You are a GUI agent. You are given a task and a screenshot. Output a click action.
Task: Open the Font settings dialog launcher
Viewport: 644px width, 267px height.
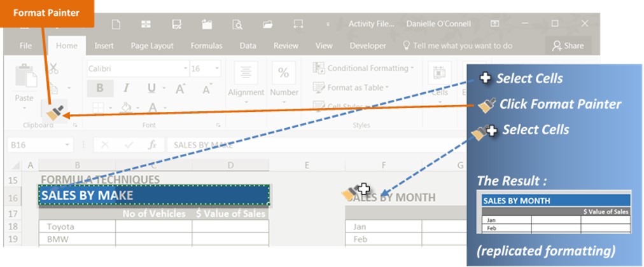218,125
